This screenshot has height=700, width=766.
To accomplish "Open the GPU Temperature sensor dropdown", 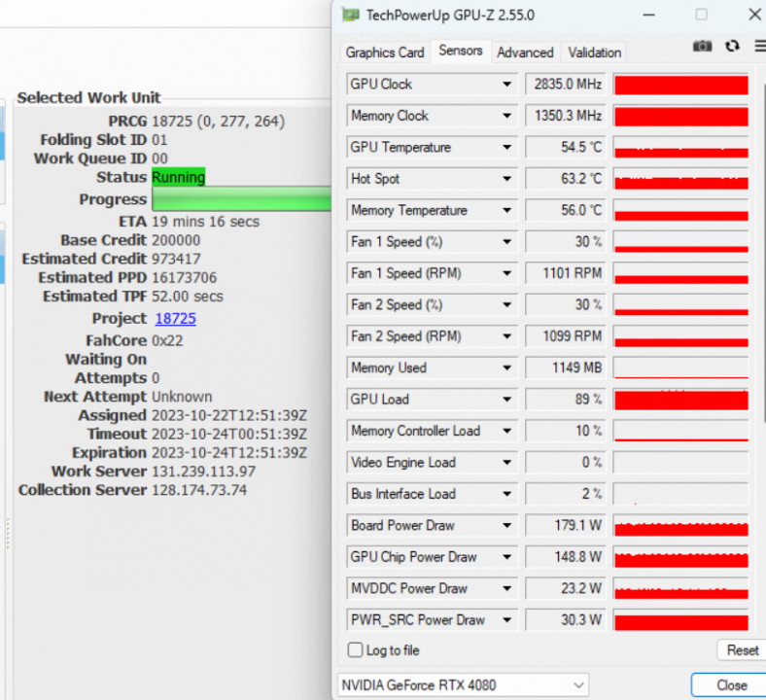I will click(507, 147).
